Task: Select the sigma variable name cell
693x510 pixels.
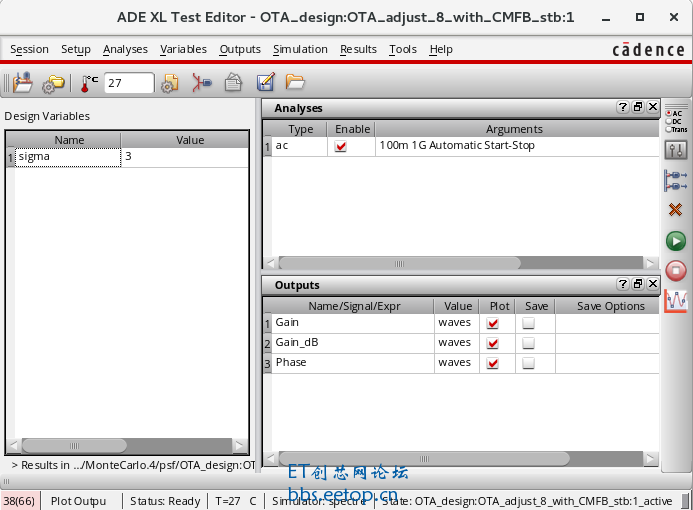Action: coord(68,157)
